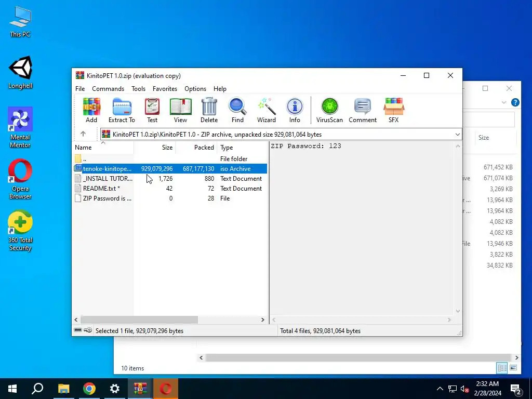
Task: Click file list scroll right arrow
Action: (262, 320)
